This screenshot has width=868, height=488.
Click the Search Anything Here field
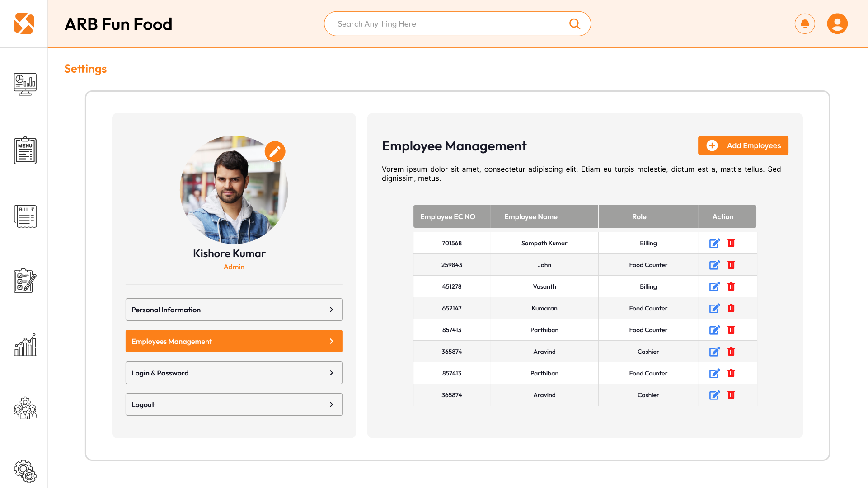click(457, 23)
